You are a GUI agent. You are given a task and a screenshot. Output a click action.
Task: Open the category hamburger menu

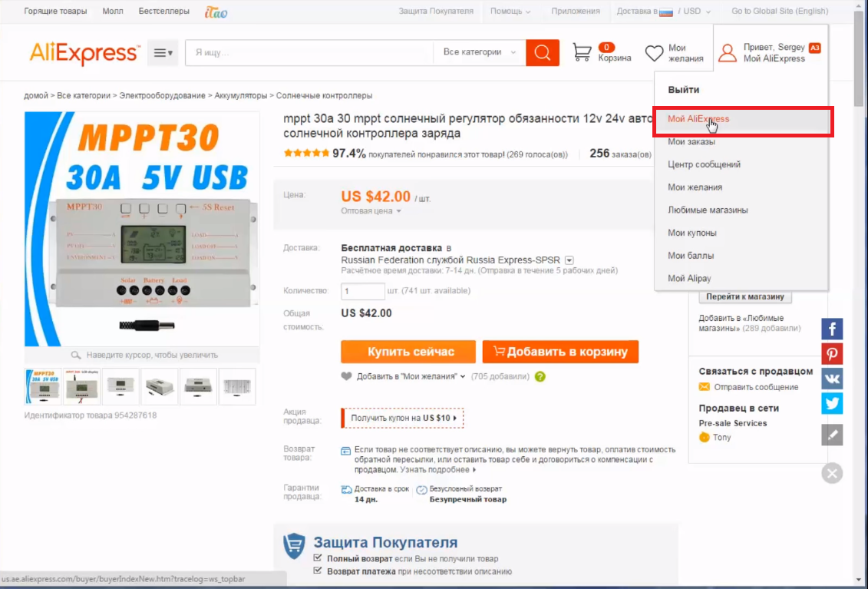click(x=163, y=53)
